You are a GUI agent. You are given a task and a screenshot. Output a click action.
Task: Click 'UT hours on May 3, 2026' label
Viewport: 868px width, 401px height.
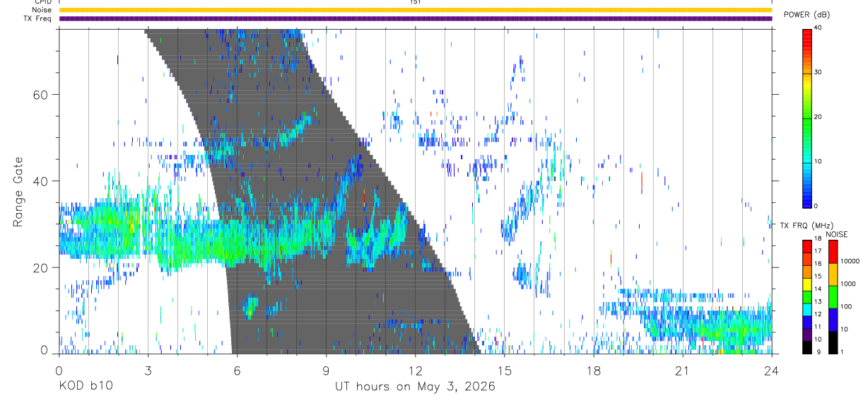click(x=415, y=387)
